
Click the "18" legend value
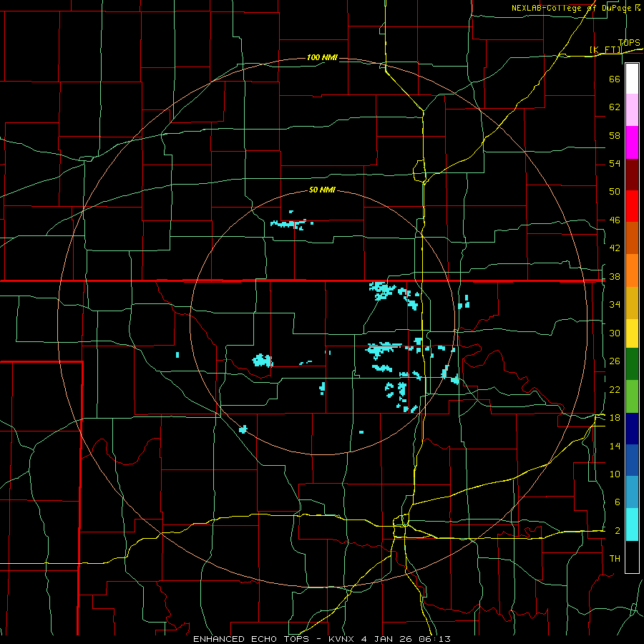pos(615,418)
